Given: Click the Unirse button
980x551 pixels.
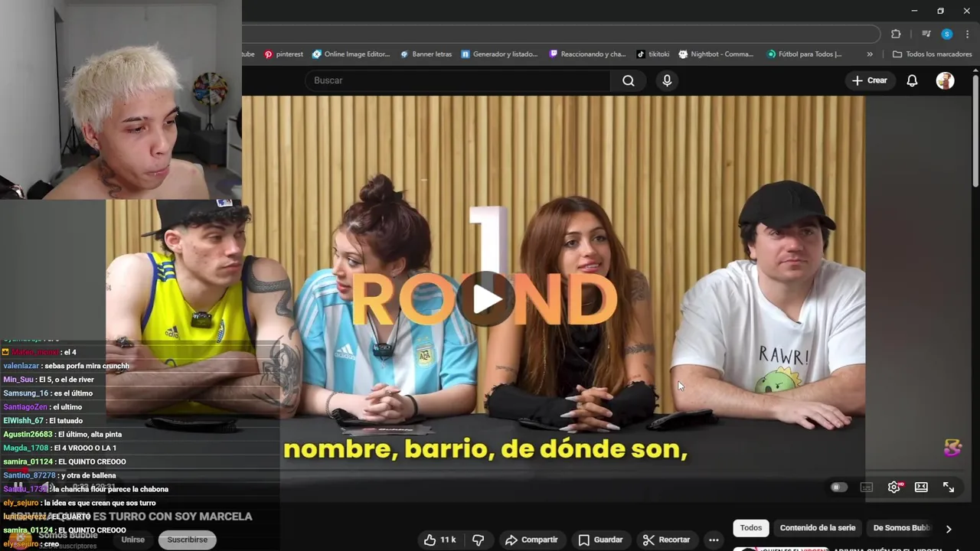Looking at the screenshot, I should [132, 540].
